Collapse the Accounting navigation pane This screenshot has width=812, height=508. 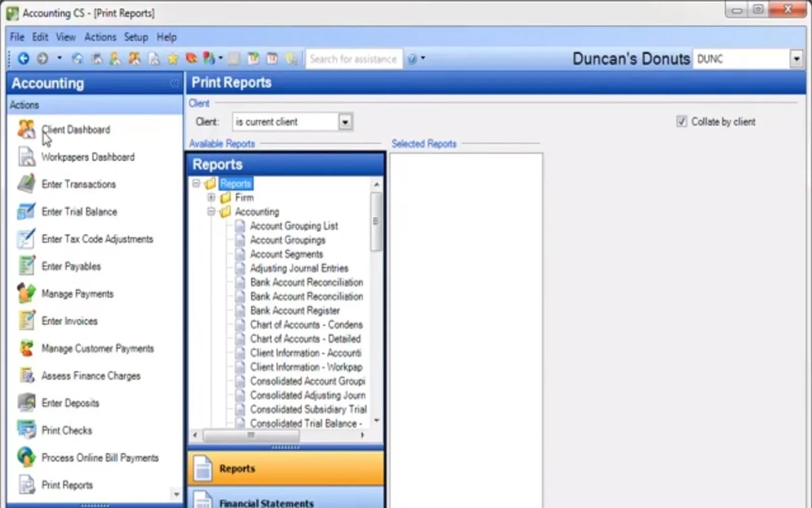(x=174, y=83)
